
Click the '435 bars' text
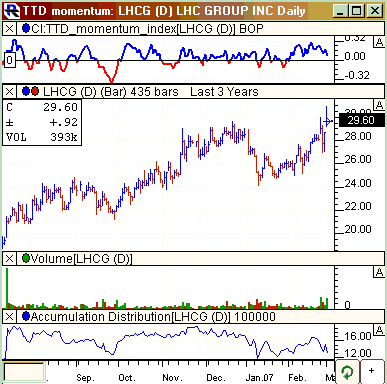(x=154, y=92)
